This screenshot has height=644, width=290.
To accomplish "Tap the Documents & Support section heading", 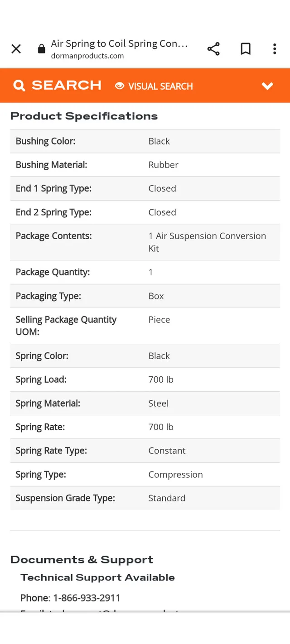I will (82, 559).
